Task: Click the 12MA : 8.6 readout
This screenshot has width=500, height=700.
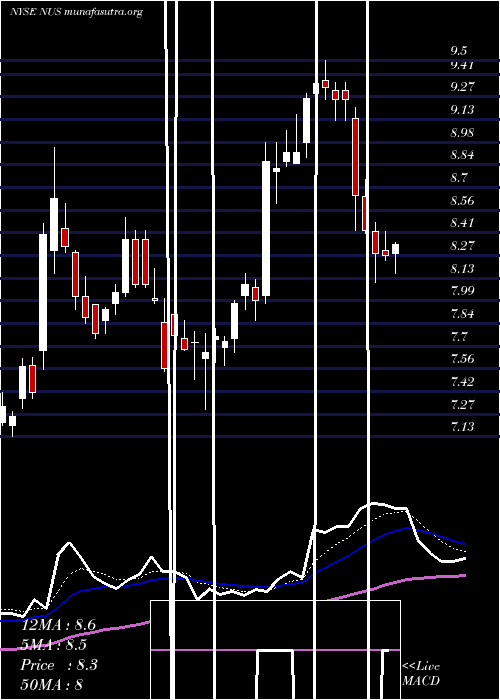Action: (x=58, y=625)
